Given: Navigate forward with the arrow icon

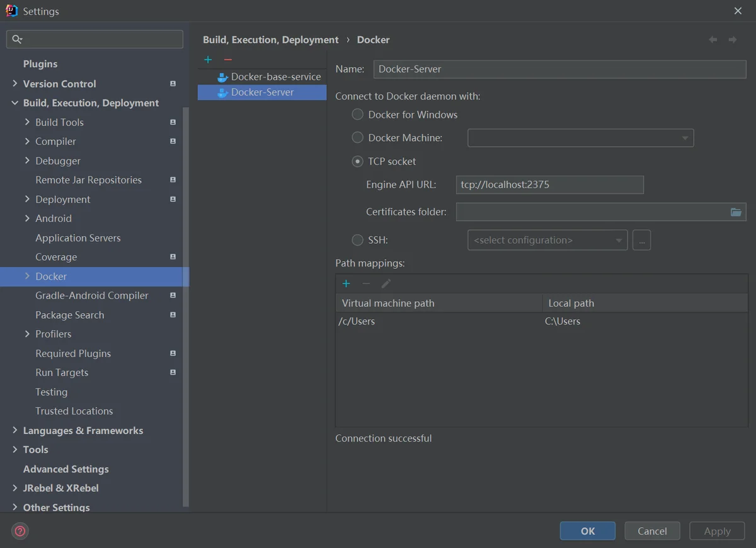Looking at the screenshot, I should pos(733,40).
